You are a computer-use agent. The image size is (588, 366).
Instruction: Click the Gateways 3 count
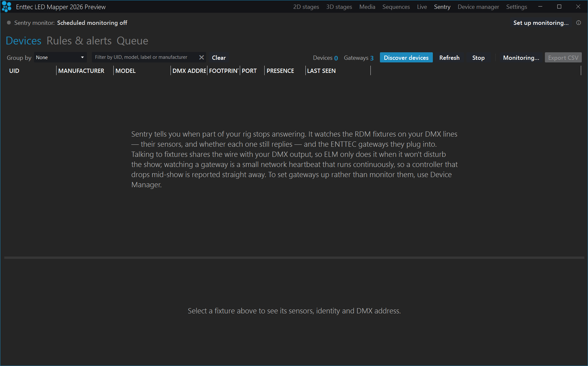click(x=359, y=58)
